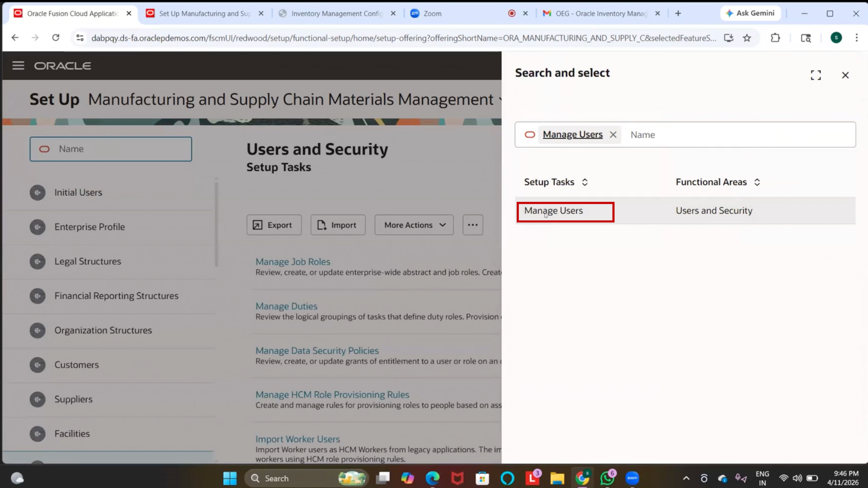Open Enterprise Profile functional area
The width and height of the screenshot is (868, 488).
pyautogui.click(x=90, y=227)
